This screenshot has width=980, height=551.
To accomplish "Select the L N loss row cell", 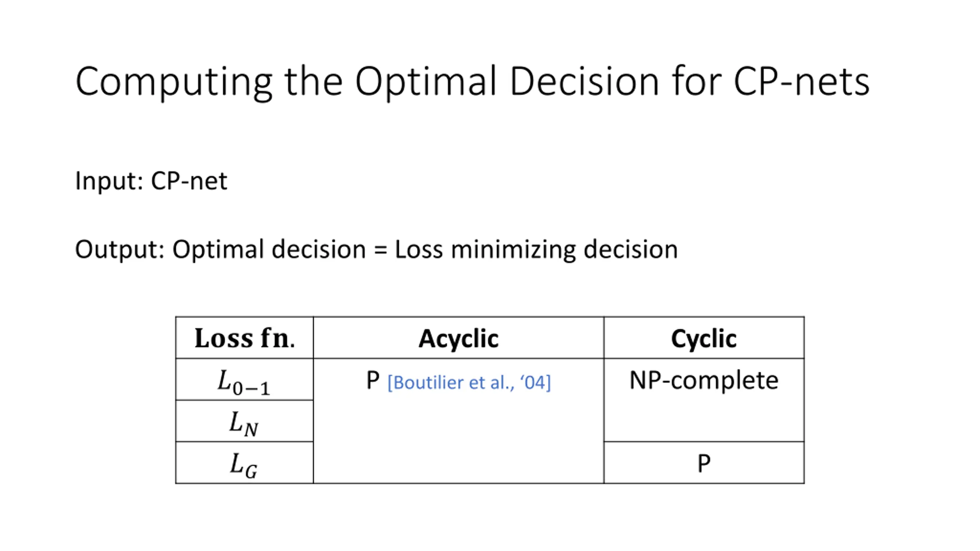I will tap(245, 421).
